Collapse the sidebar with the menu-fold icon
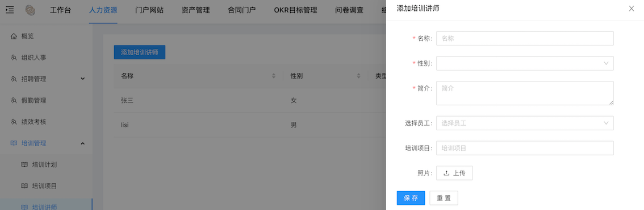Screen dimensions: 644x210 click(10, 10)
